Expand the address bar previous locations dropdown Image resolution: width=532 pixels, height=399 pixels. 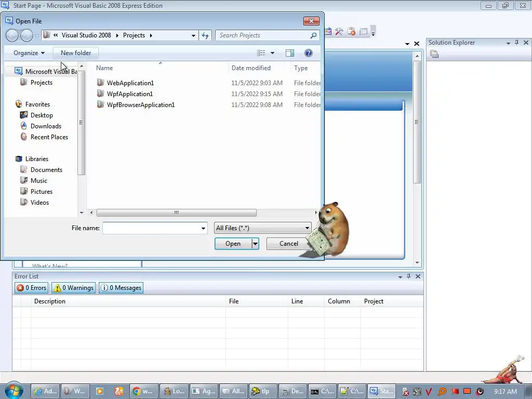193,35
